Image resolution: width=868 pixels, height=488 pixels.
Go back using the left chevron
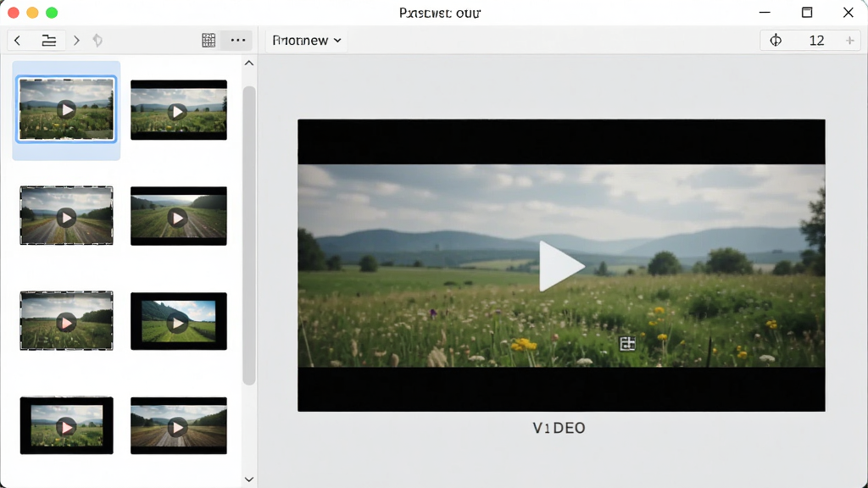(17, 41)
